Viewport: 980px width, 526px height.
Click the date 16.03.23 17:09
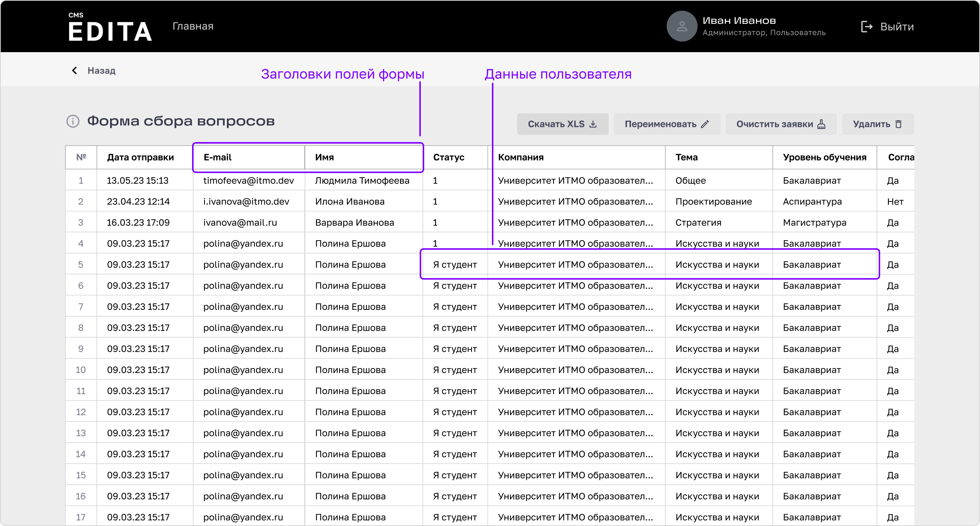138,223
